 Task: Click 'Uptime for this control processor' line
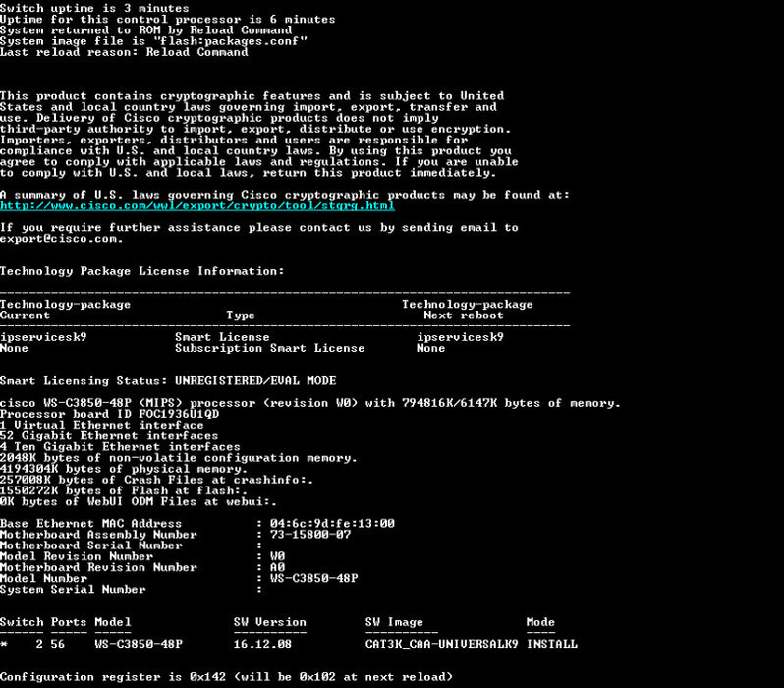[x=167, y=19]
